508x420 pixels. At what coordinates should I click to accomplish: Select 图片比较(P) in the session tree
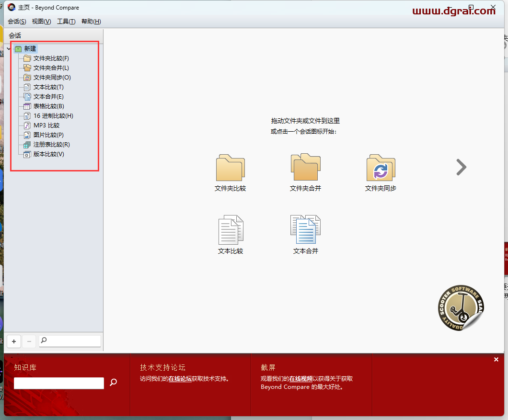(48, 135)
